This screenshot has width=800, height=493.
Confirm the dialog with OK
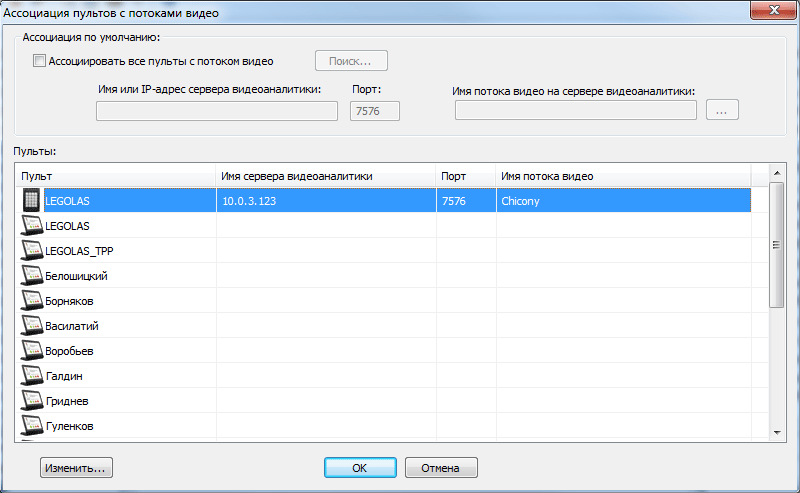click(360, 467)
